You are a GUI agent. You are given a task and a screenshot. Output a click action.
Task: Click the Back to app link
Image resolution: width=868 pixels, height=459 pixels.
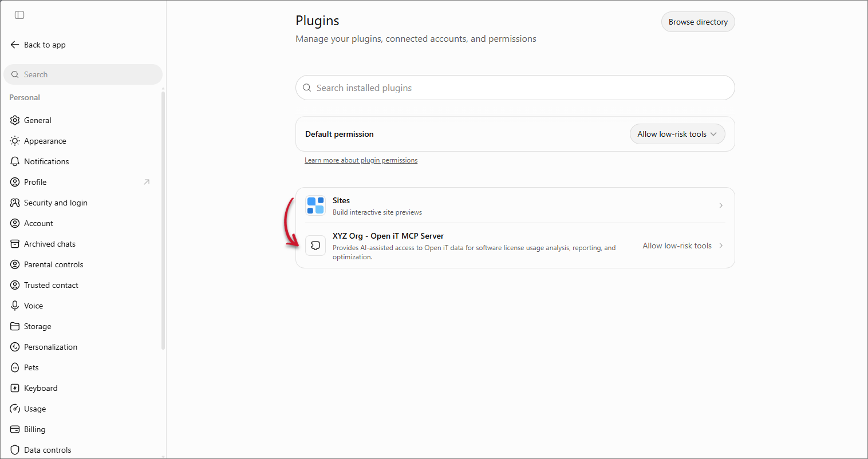pyautogui.click(x=38, y=45)
